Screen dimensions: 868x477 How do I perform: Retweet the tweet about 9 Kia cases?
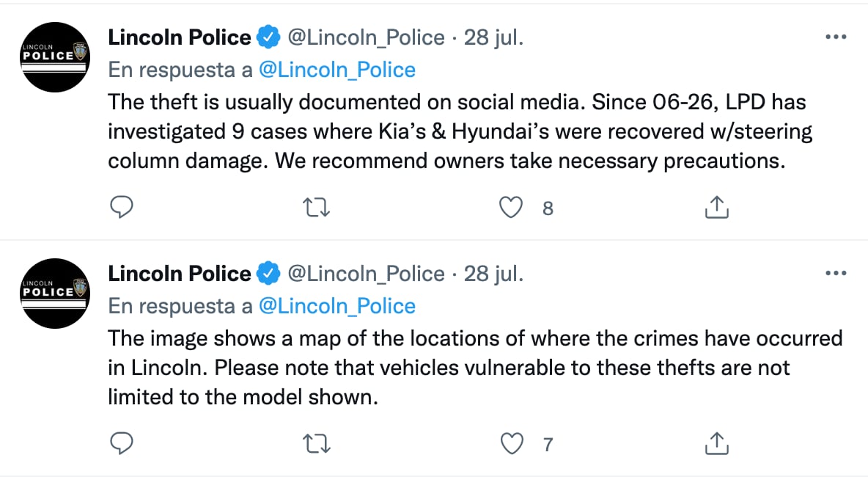pyautogui.click(x=317, y=208)
